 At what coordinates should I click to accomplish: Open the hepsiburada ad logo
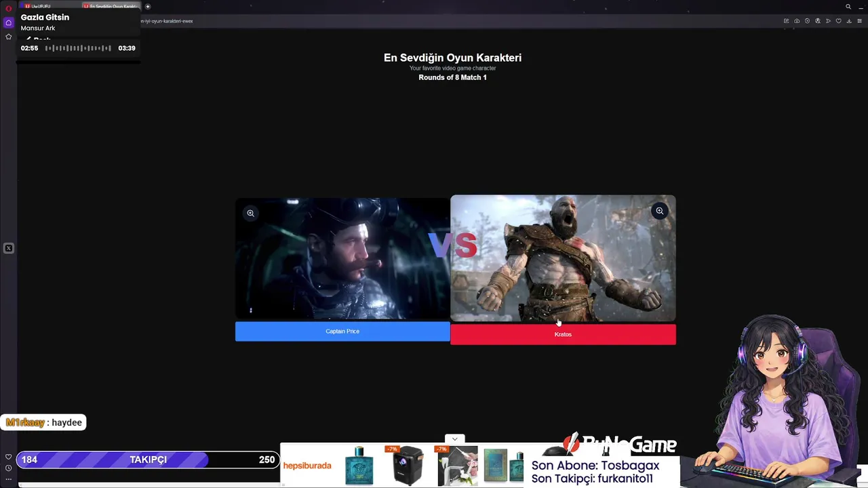(x=307, y=466)
